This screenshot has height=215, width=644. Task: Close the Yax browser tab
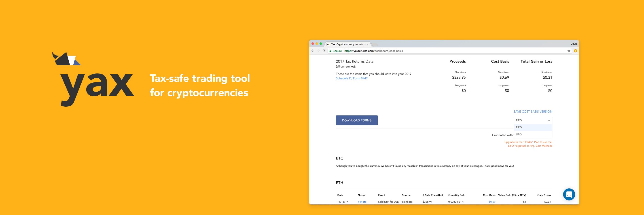point(368,44)
